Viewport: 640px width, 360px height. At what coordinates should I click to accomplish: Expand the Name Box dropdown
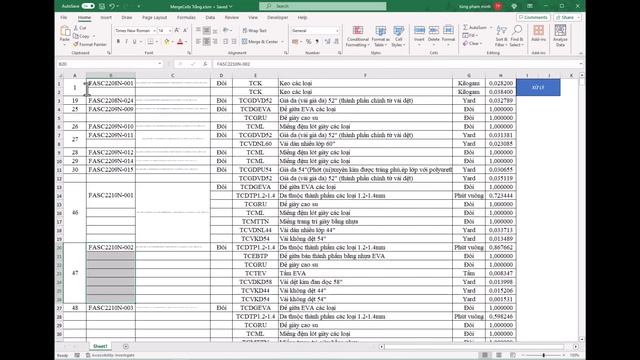(x=160, y=64)
